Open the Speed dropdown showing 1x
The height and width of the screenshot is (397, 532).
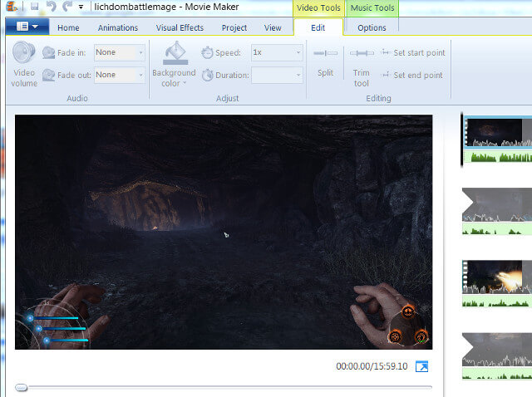tap(277, 52)
